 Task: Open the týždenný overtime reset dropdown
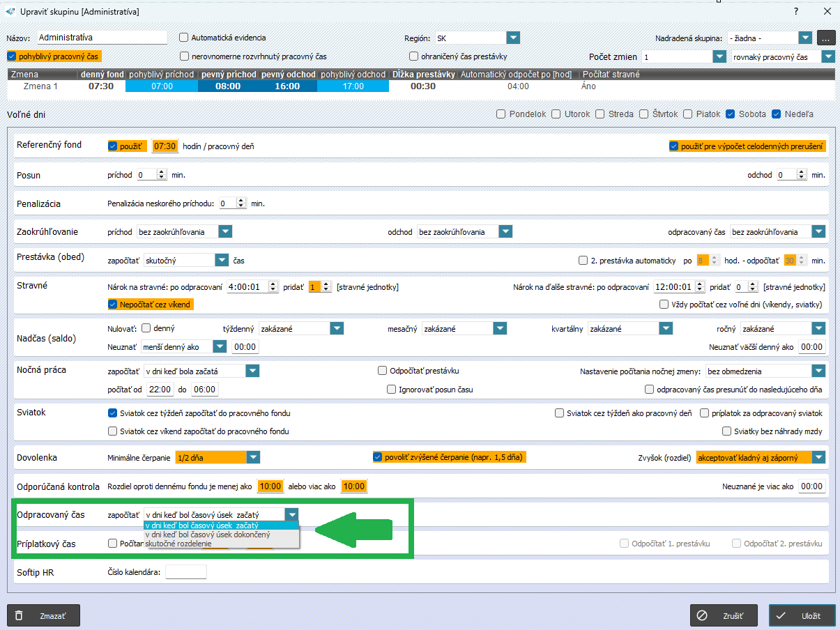point(337,328)
